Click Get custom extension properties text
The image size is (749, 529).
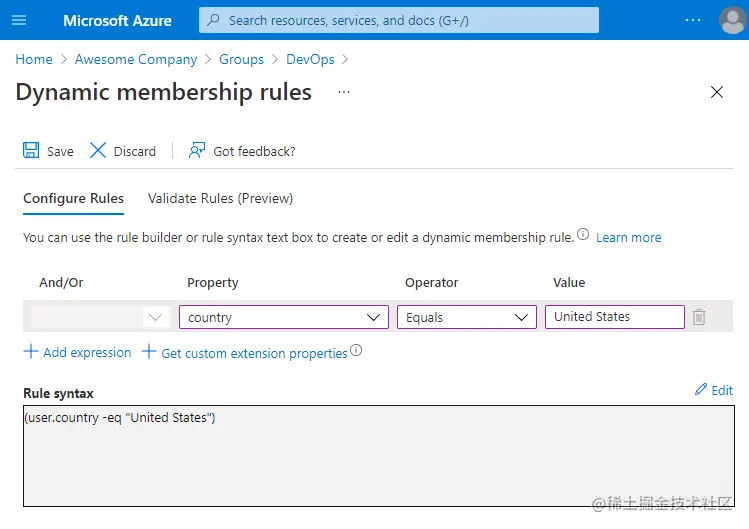254,354
